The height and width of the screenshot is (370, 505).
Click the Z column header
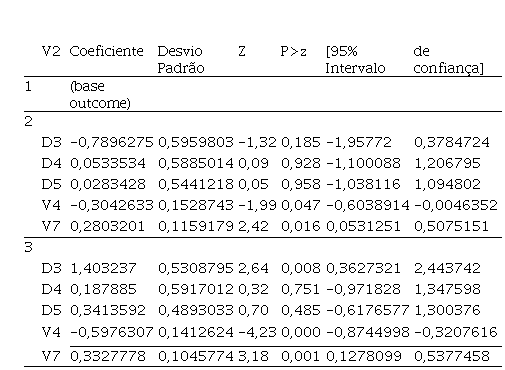tap(242, 51)
